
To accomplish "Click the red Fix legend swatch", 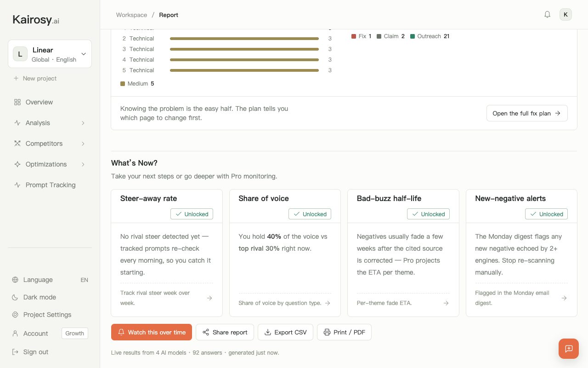I will click(x=354, y=36).
